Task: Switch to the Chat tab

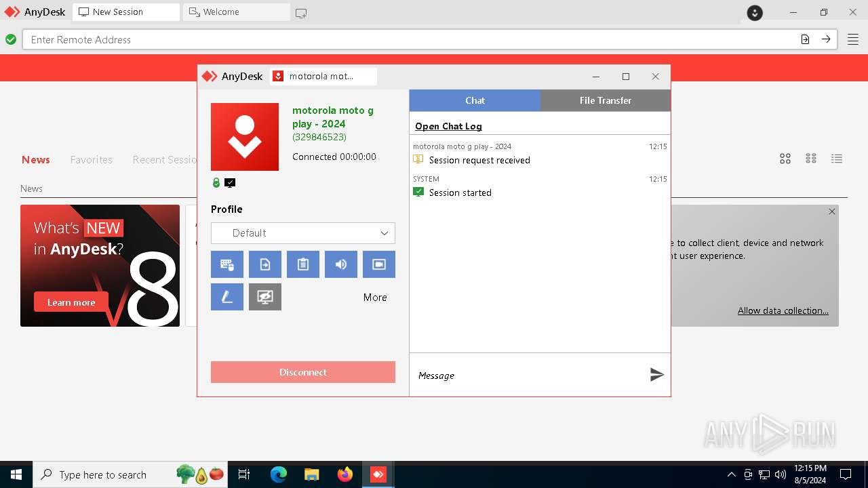Action: tap(475, 100)
